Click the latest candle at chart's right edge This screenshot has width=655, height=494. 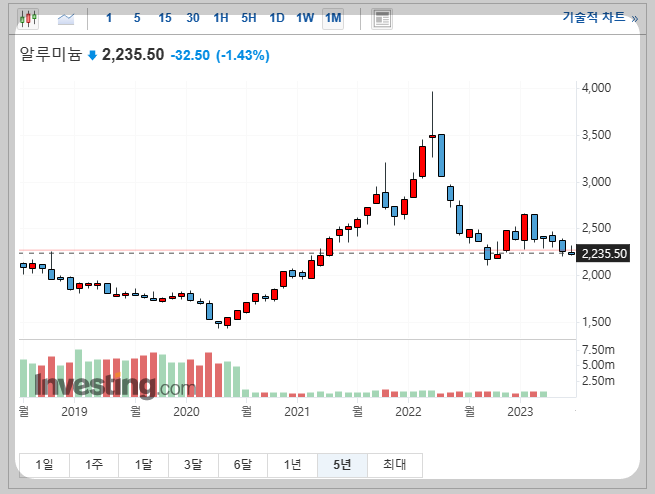(x=571, y=251)
